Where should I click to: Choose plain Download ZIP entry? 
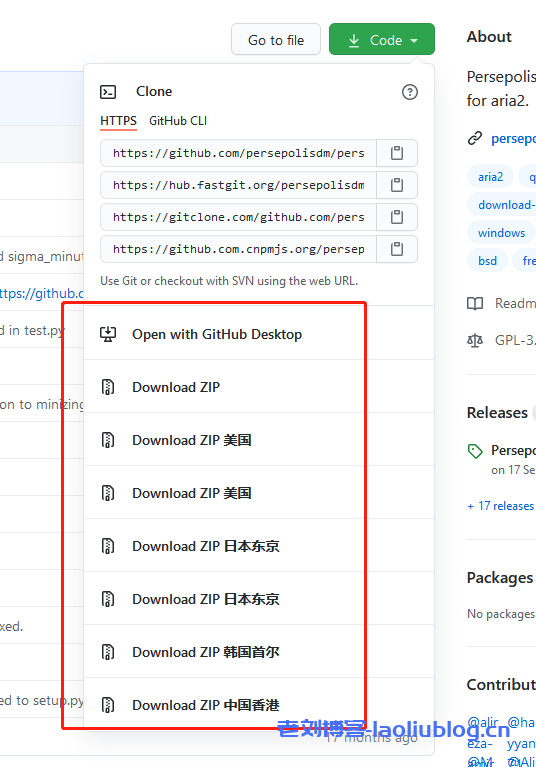point(259,387)
